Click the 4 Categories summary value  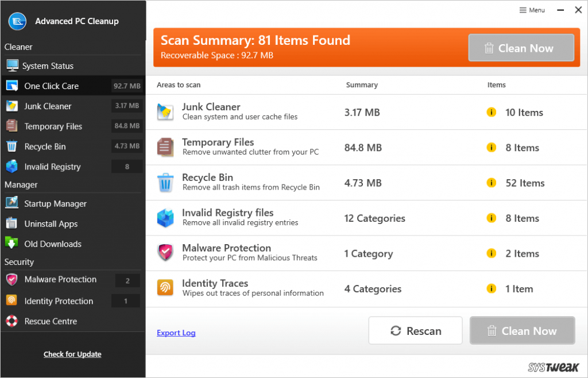click(373, 289)
